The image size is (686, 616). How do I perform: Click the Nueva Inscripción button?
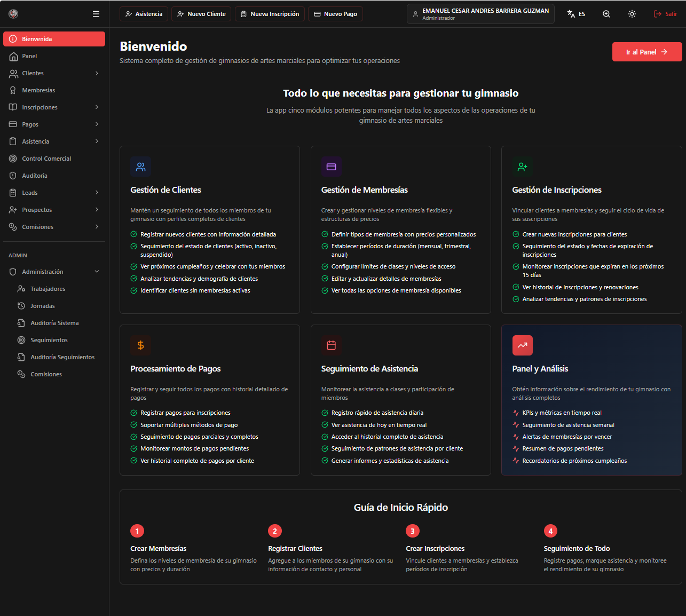[x=270, y=14]
